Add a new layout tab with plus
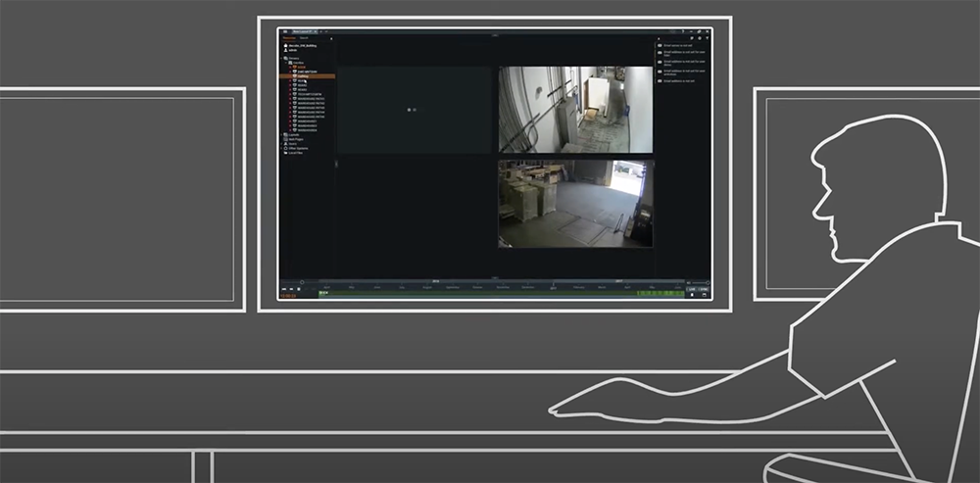 (321, 31)
